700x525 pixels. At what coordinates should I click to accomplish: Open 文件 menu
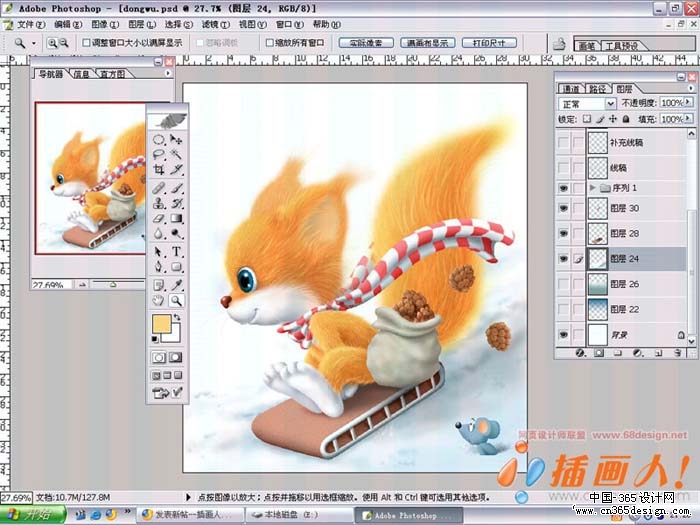[x=31, y=25]
